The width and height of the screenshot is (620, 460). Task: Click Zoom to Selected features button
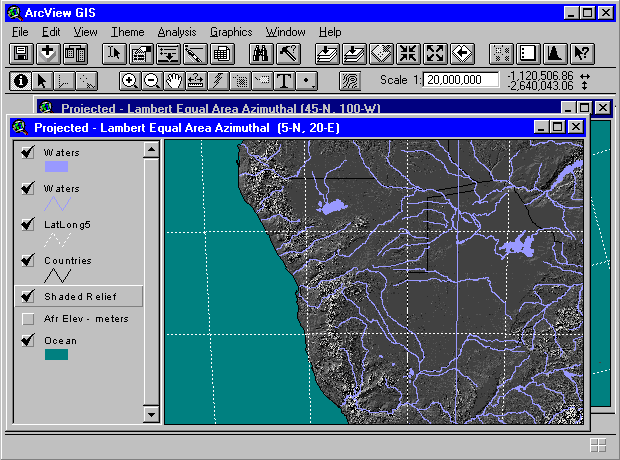[381, 54]
